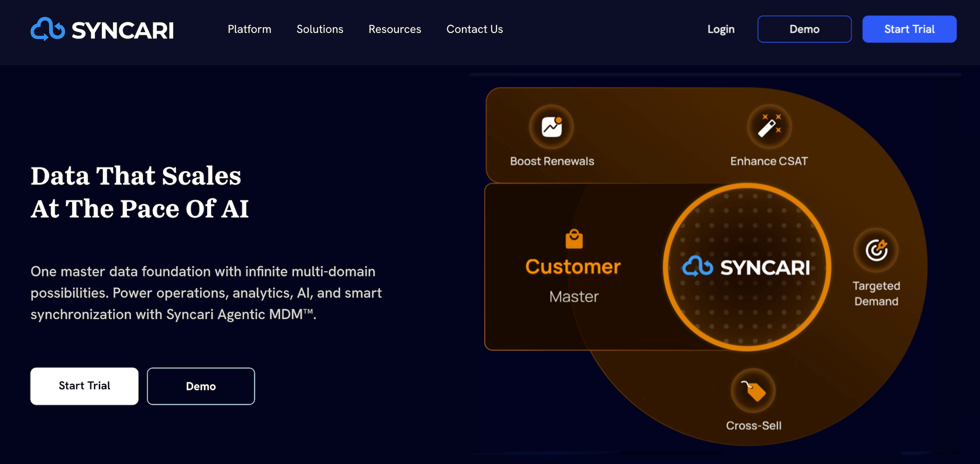Image resolution: width=980 pixels, height=464 pixels.
Task: Click the Targeted Demand bullseye icon
Action: 876,250
